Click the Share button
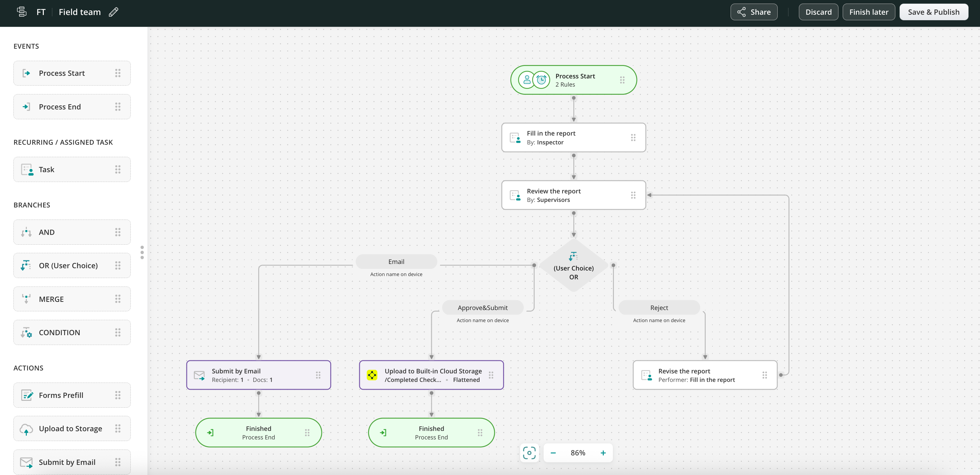This screenshot has height=475, width=980. 754,12
